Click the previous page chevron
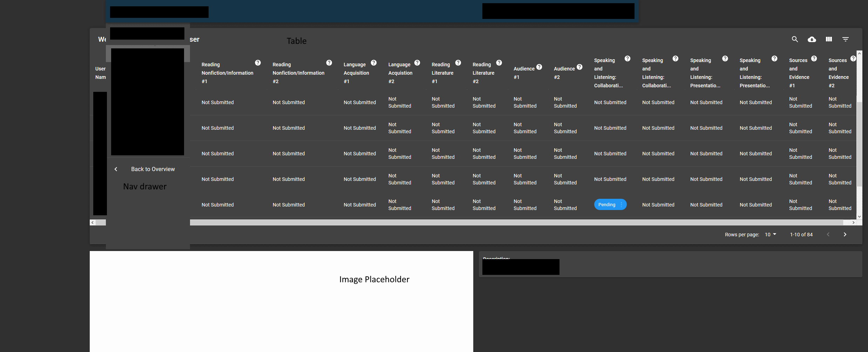Image resolution: width=868 pixels, height=352 pixels. point(828,234)
